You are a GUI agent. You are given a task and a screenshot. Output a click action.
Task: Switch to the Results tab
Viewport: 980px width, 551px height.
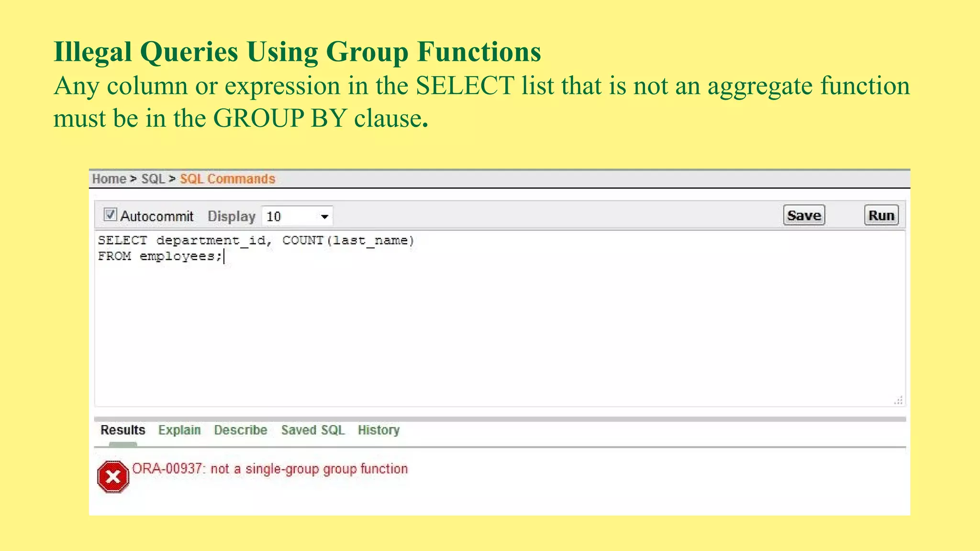point(122,430)
